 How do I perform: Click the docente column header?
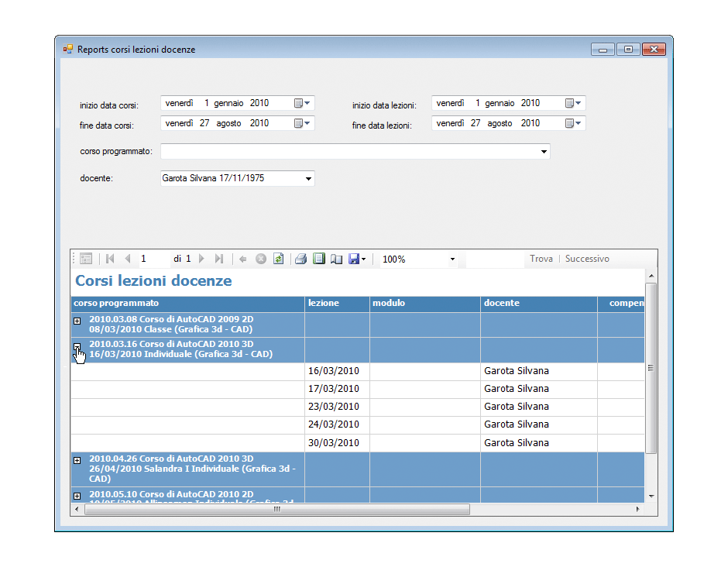click(x=539, y=303)
